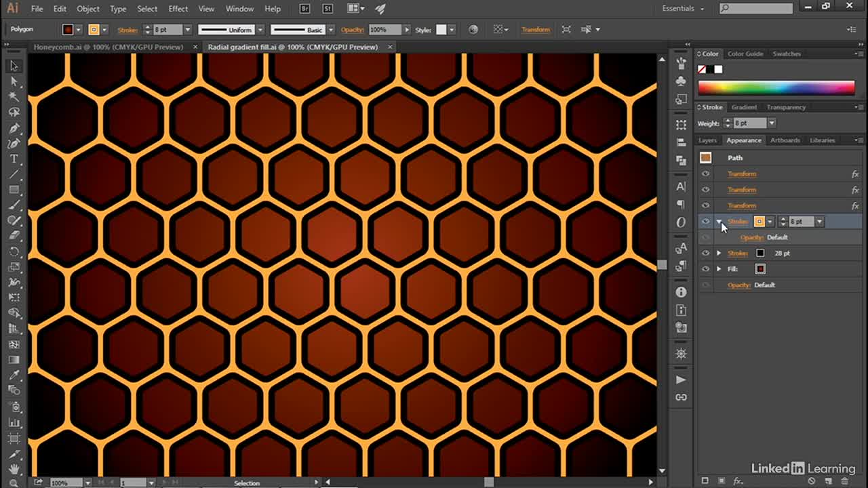868x488 pixels.
Task: Toggle visibility of the Fill attribute
Action: point(705,269)
